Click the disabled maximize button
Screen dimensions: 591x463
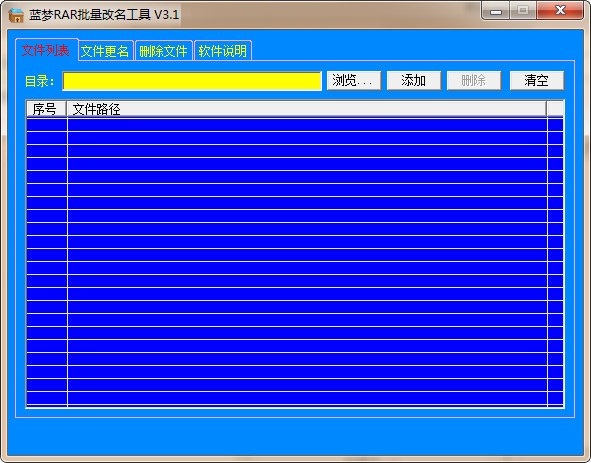click(x=523, y=11)
